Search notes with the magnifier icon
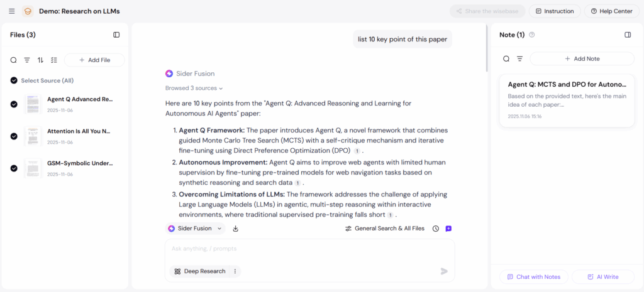The image size is (644, 292). pyautogui.click(x=506, y=58)
